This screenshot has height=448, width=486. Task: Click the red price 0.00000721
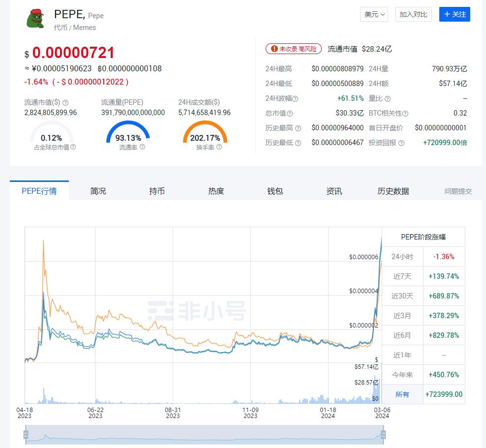click(73, 53)
